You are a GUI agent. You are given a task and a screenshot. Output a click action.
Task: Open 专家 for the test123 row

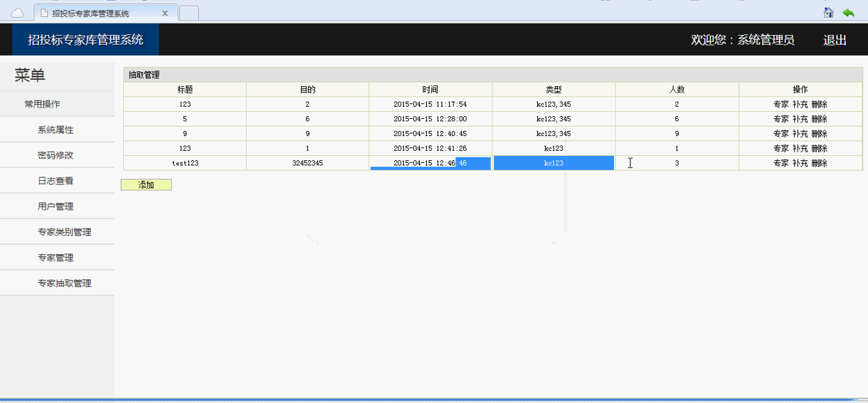[780, 163]
